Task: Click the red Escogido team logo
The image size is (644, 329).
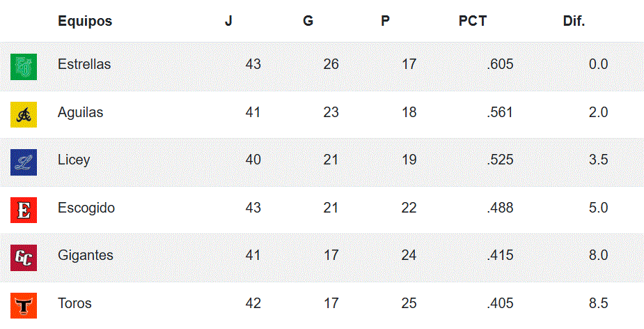Action: (x=24, y=210)
